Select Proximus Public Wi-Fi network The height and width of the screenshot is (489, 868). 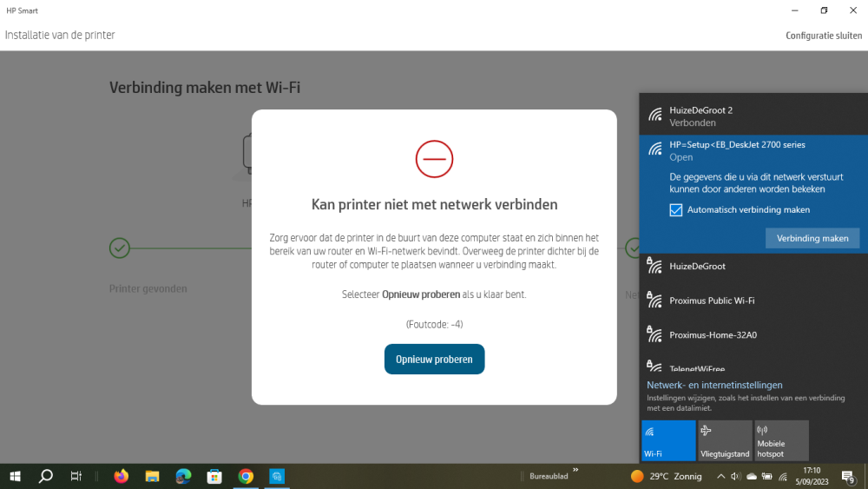(x=753, y=301)
